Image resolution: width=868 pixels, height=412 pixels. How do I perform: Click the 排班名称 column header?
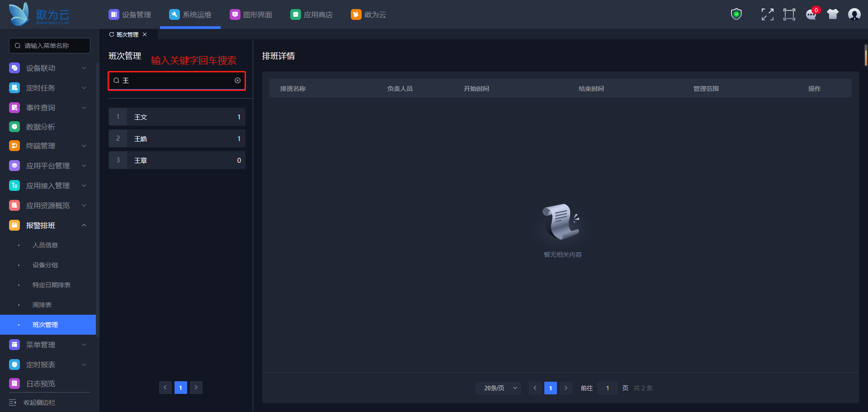(x=293, y=89)
